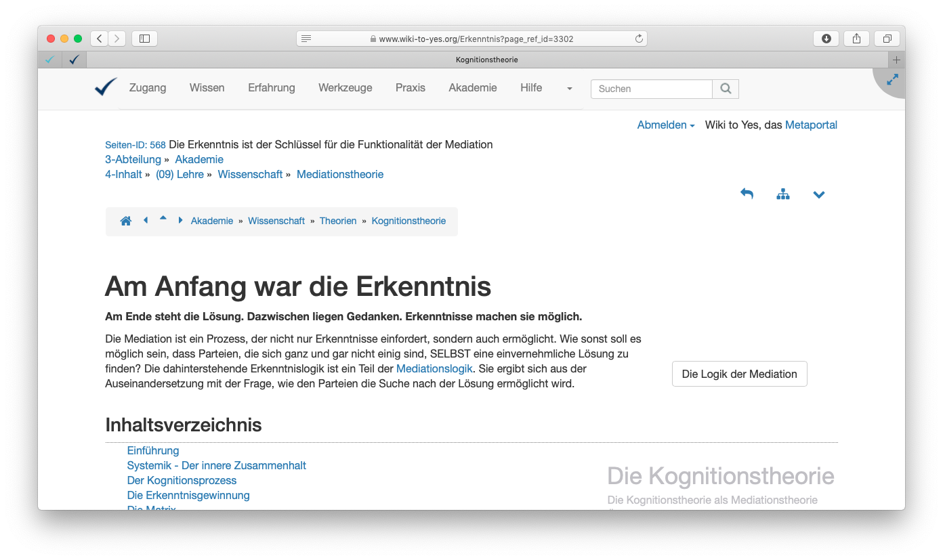Click the Die Logik der Mediation button
943x560 pixels.
pos(739,374)
